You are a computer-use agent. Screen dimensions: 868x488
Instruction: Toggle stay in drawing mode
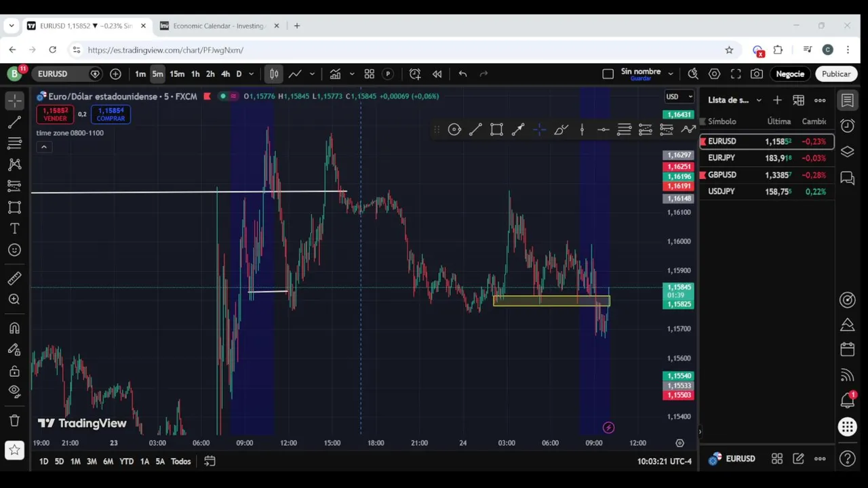pyautogui.click(x=14, y=350)
